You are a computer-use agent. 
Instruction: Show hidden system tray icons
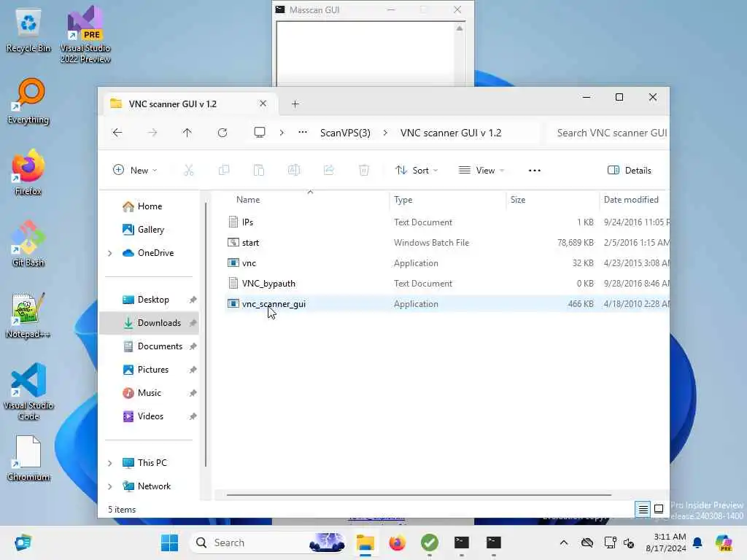[564, 542]
